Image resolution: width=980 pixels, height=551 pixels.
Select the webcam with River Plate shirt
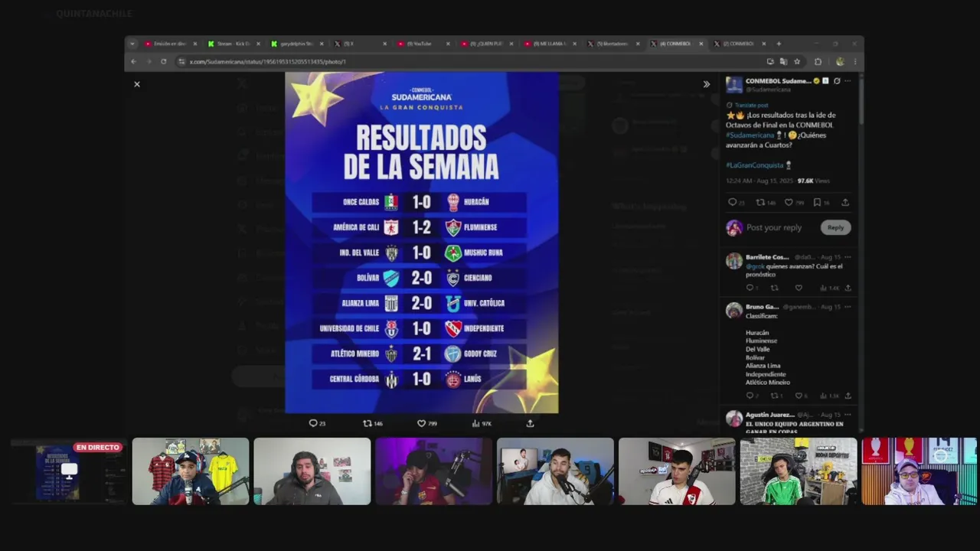(x=677, y=471)
